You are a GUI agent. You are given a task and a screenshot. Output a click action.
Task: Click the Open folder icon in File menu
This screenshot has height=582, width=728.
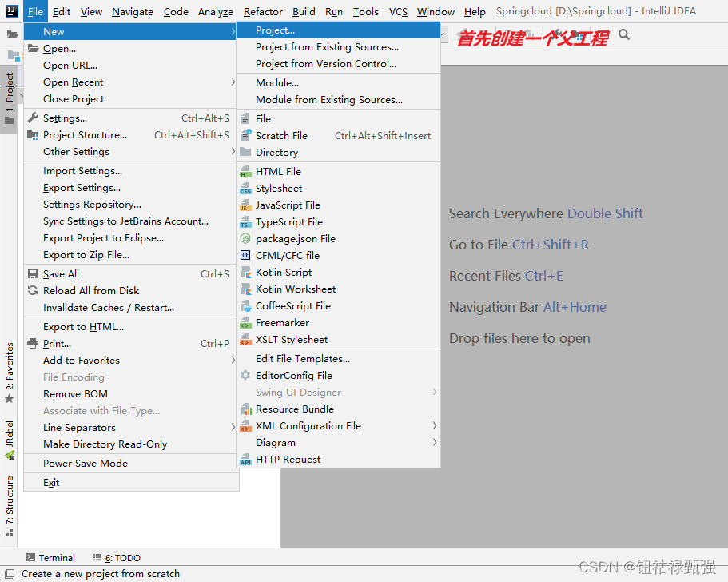click(33, 48)
